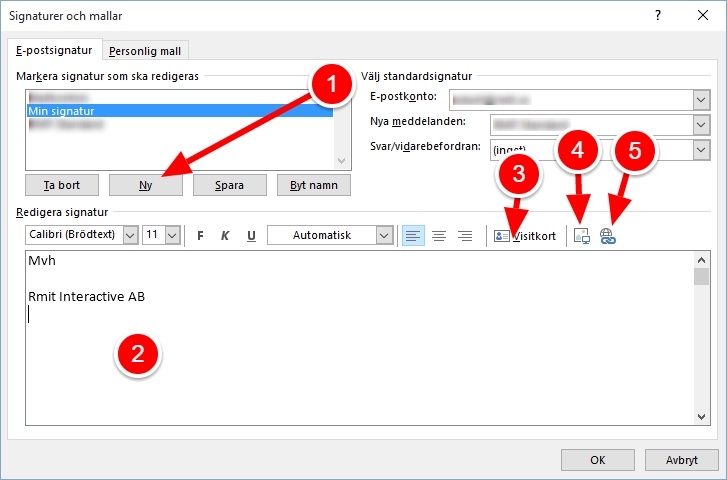This screenshot has height=480, width=727.
Task: Click the Mvh line in the editor
Action: point(42,261)
